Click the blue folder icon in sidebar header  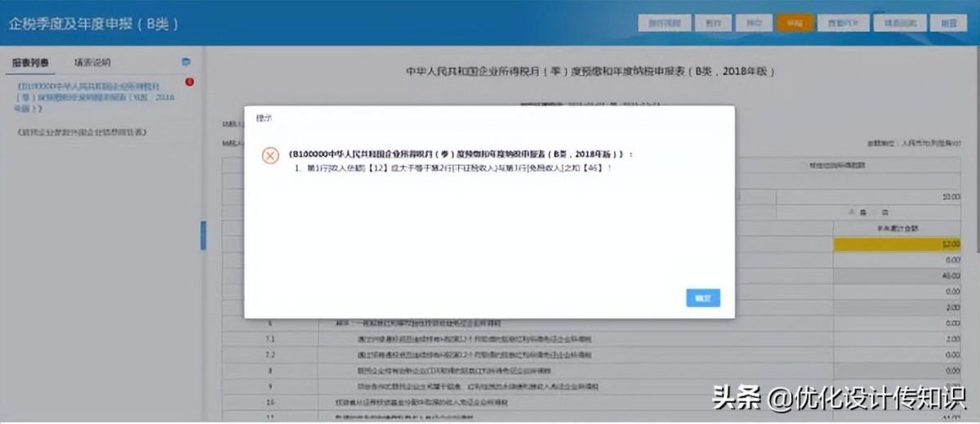pos(186,62)
